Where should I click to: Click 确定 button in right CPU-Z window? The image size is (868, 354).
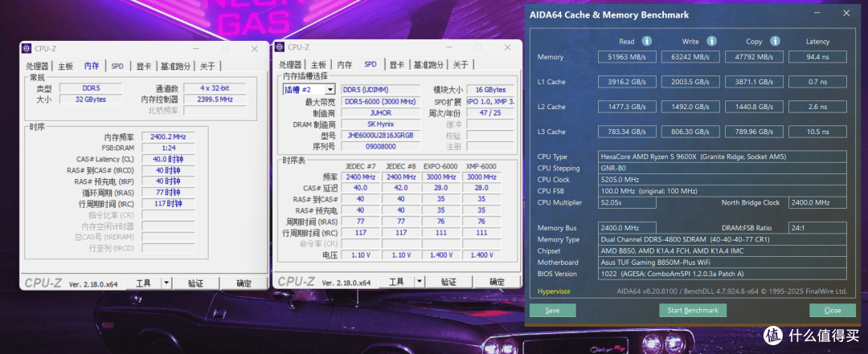[497, 282]
